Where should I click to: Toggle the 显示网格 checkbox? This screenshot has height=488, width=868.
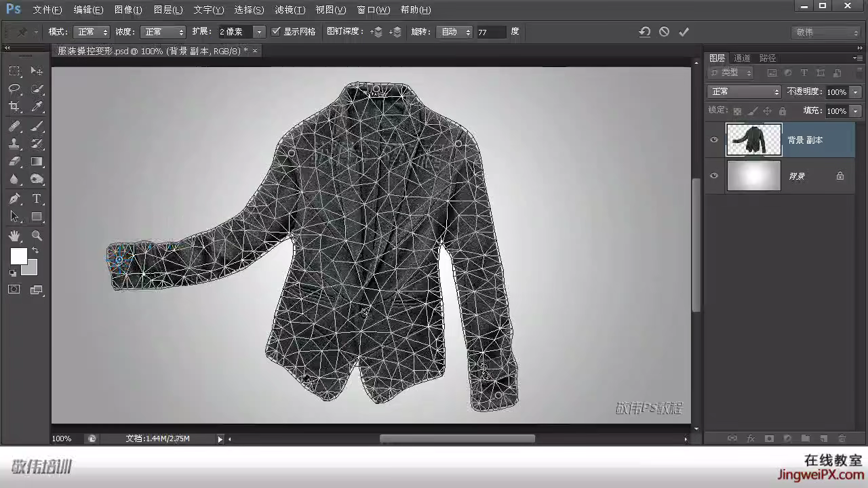coord(276,32)
